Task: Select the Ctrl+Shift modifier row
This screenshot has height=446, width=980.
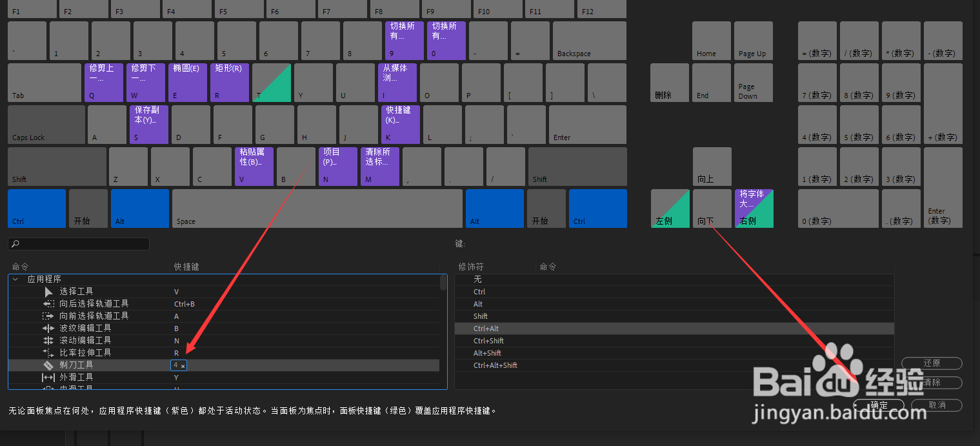Action: [674, 341]
